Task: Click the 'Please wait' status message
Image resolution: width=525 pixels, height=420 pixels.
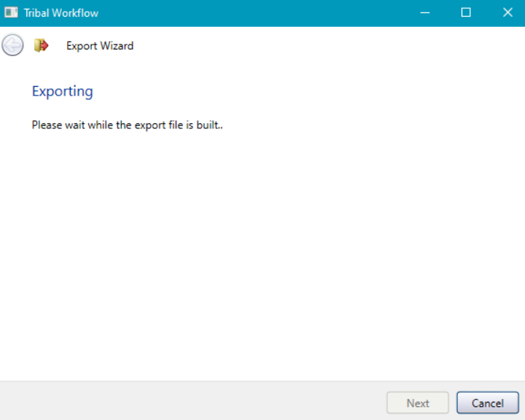Action: click(x=127, y=125)
